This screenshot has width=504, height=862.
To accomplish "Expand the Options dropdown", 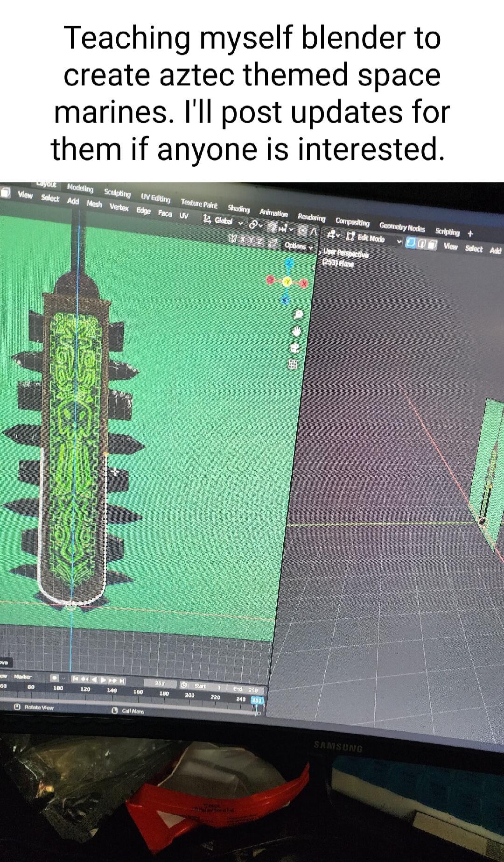I will pyautogui.click(x=299, y=246).
